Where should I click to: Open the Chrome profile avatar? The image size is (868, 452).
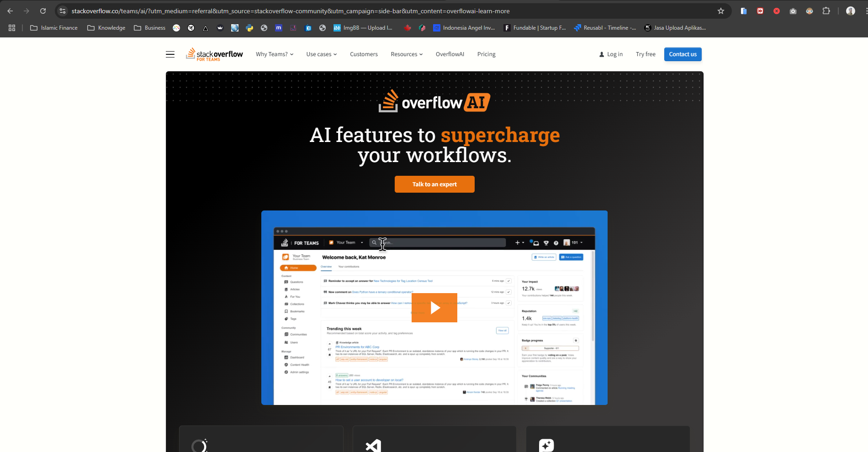click(851, 11)
